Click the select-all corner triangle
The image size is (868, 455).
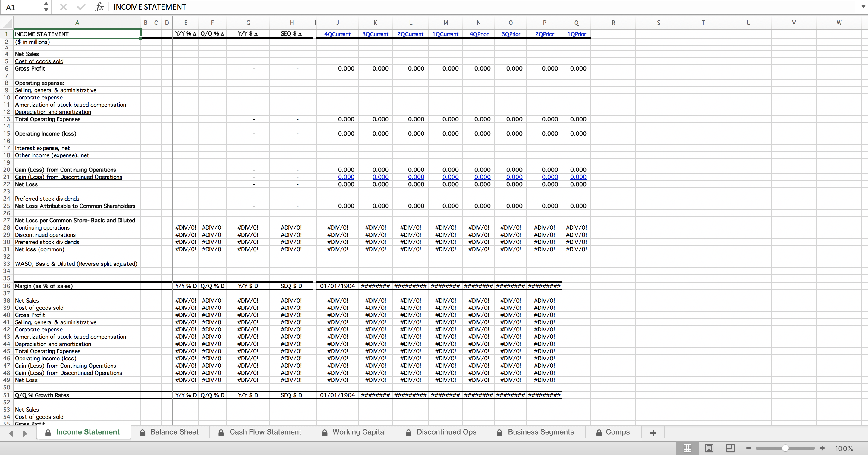(x=8, y=23)
